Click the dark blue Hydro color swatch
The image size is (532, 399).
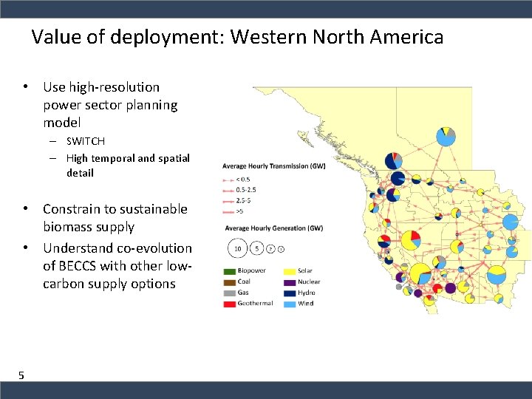coord(290,293)
